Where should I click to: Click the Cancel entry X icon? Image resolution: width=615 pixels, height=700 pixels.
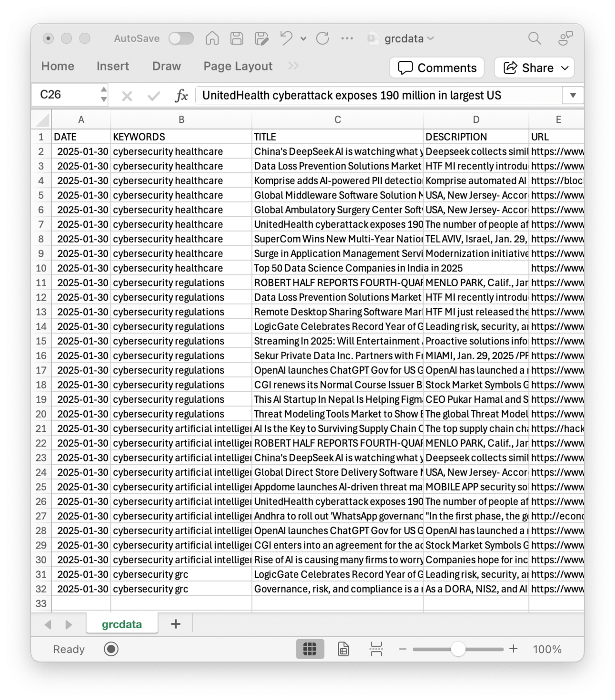[x=127, y=96]
